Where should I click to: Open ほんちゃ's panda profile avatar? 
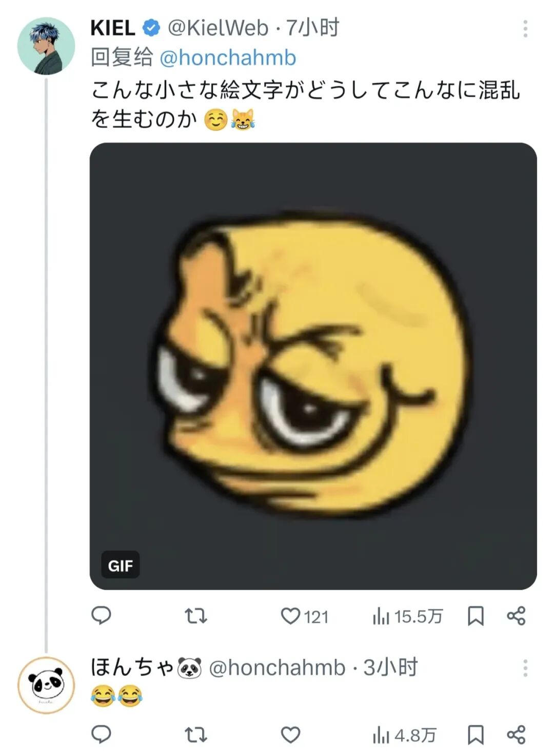pos(46,685)
